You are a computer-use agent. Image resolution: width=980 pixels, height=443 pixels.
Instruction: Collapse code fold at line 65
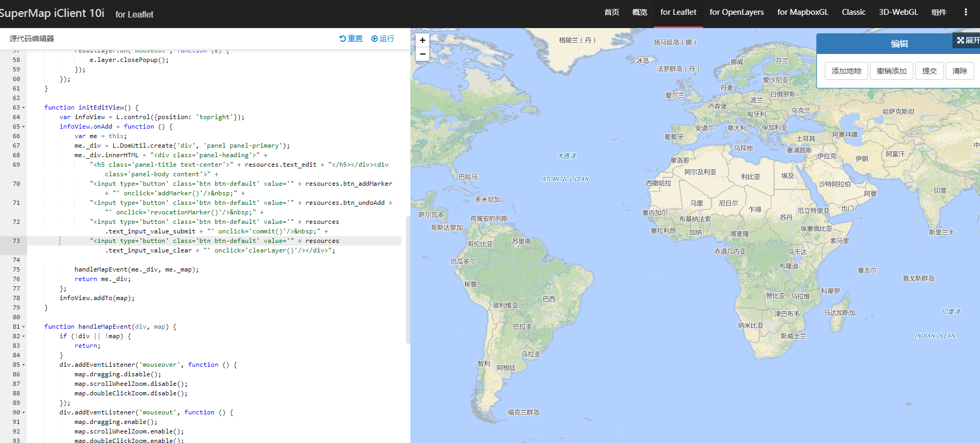(23, 126)
